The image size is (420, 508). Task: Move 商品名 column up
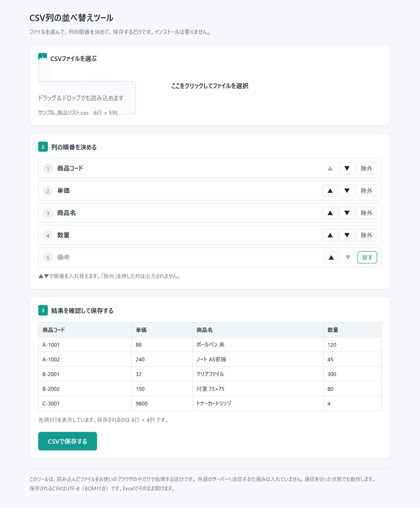[330, 213]
